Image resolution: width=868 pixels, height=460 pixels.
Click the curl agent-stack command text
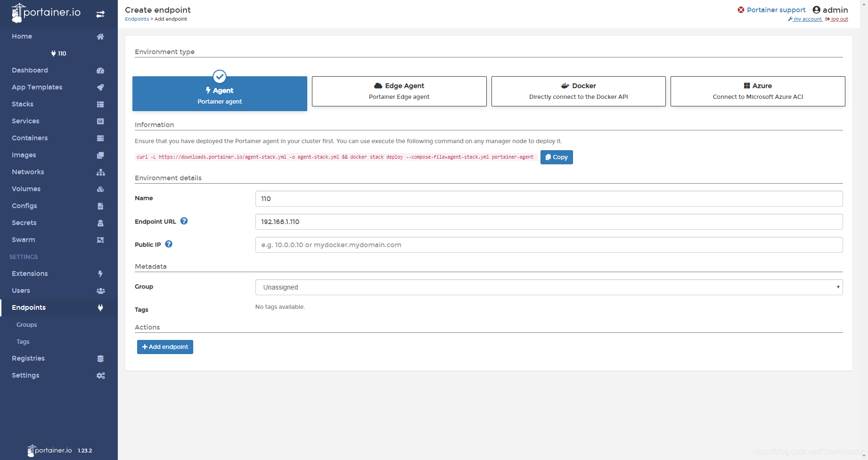(x=335, y=157)
